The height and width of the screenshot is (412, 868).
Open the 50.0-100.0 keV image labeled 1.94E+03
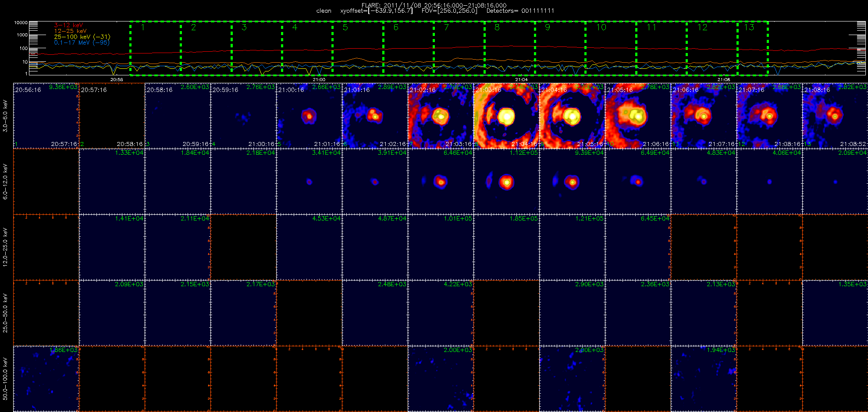tap(704, 379)
